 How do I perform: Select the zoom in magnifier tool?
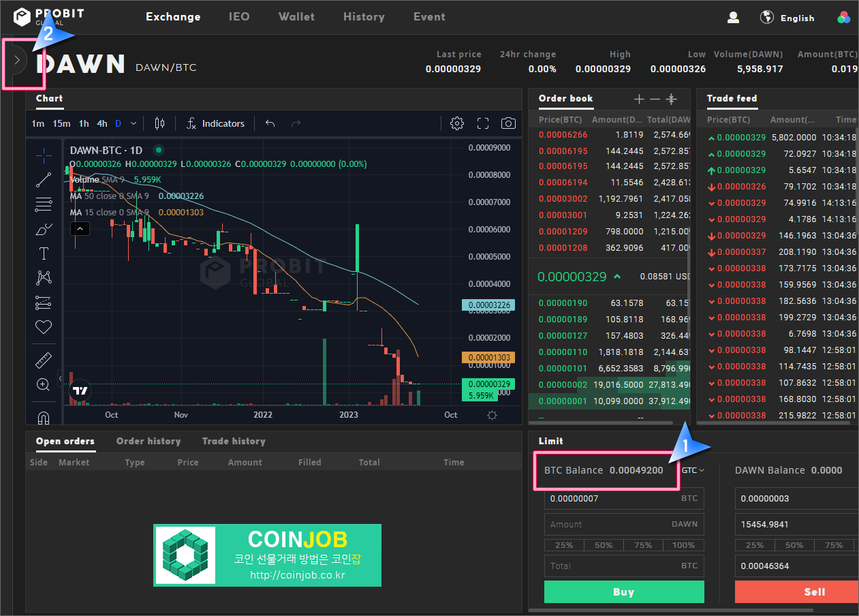tap(44, 385)
